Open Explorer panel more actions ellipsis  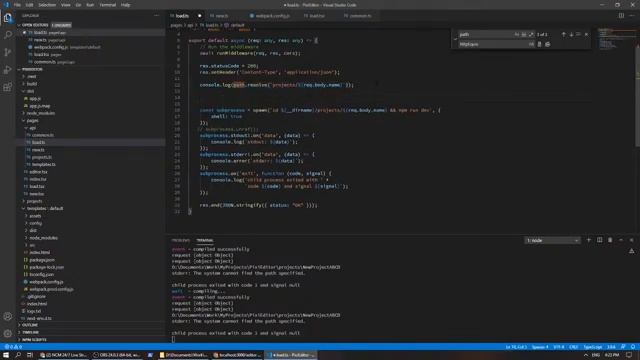[x=157, y=16]
